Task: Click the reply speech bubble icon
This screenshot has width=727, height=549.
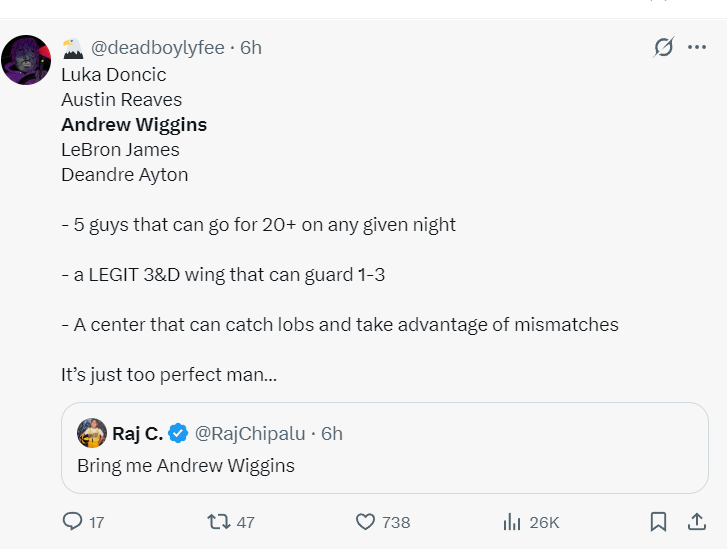Action: coord(72,521)
